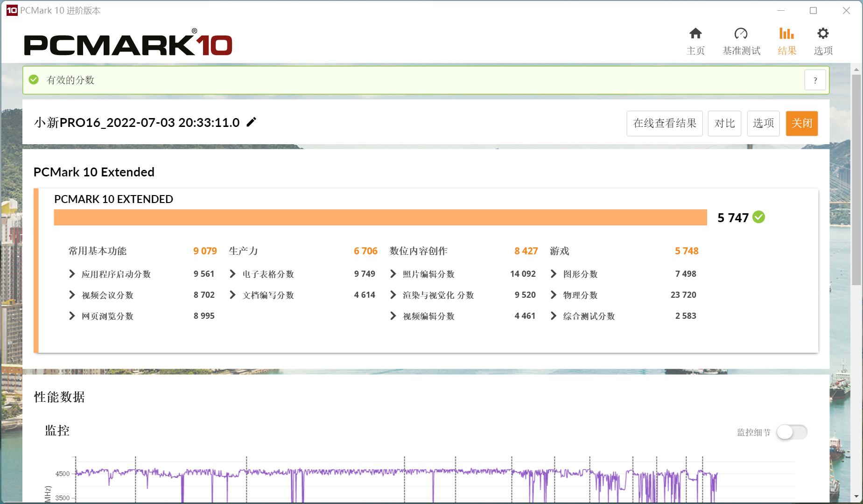
Task: Click the 监控 heading
Action: (x=57, y=430)
